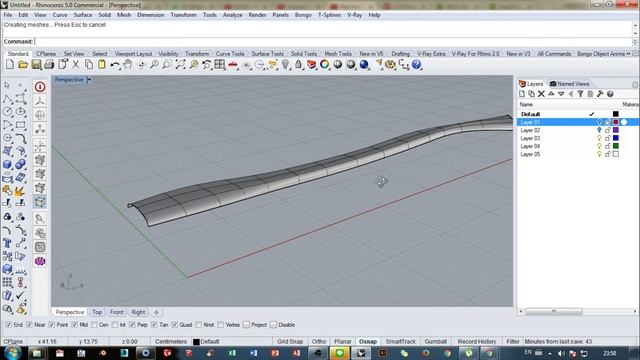
Task: Click the Explode icon in left toolbar
Action: coord(20,191)
